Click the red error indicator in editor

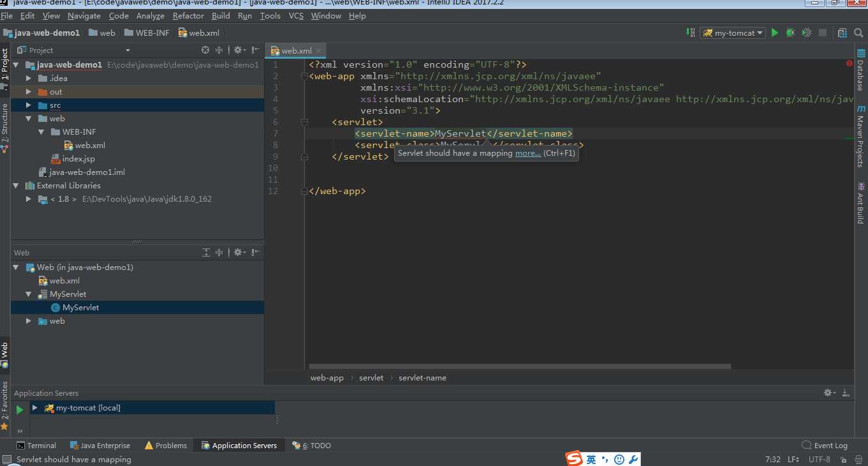(x=850, y=64)
